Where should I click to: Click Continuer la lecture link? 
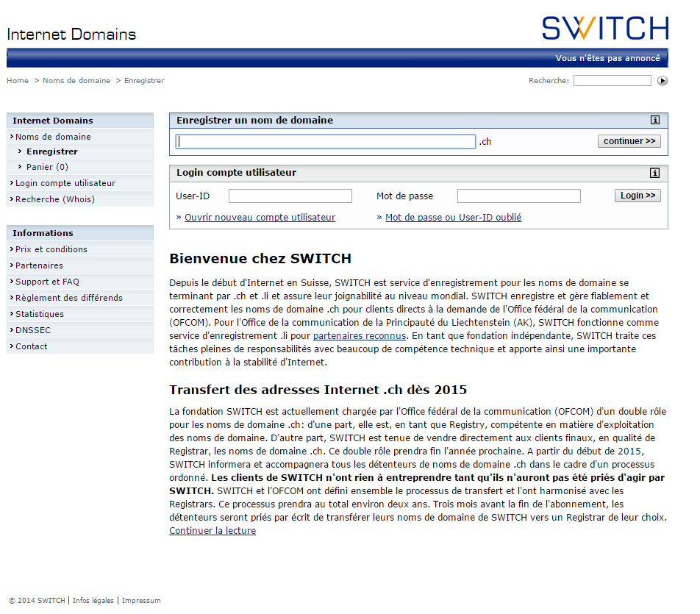pos(213,531)
